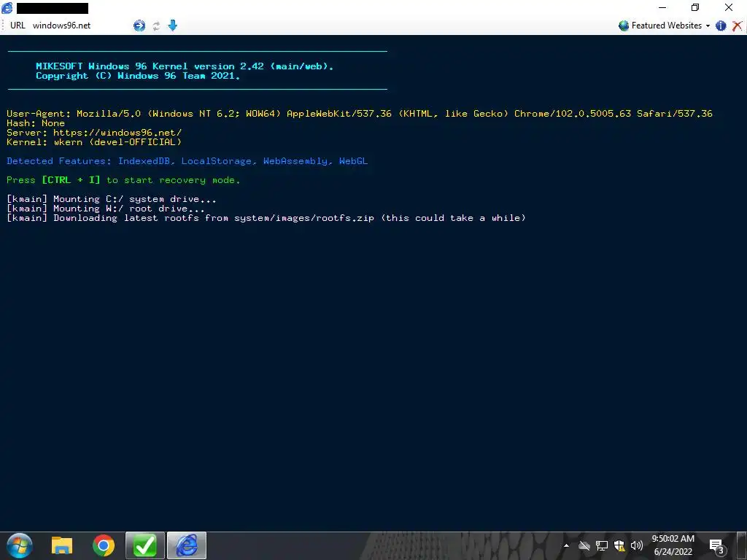
Task: Click the [CTRL + I] recovery mode text
Action: [x=123, y=180]
